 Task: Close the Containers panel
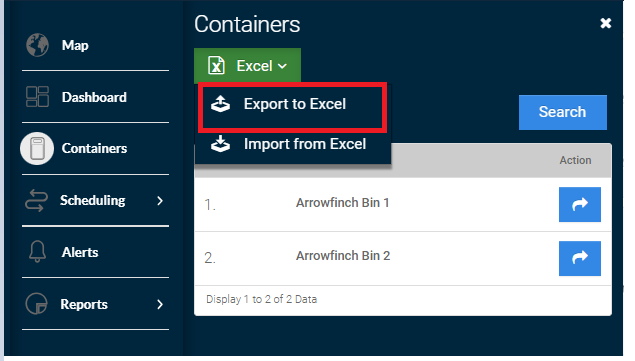(605, 23)
